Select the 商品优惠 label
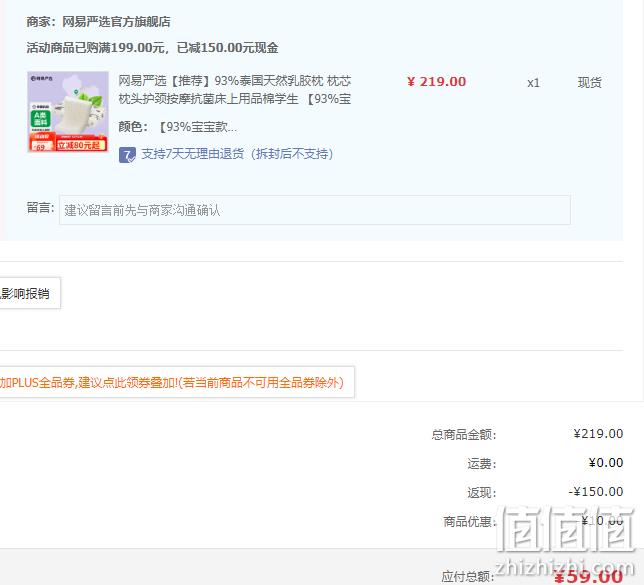The width and height of the screenshot is (644, 585). 470,522
